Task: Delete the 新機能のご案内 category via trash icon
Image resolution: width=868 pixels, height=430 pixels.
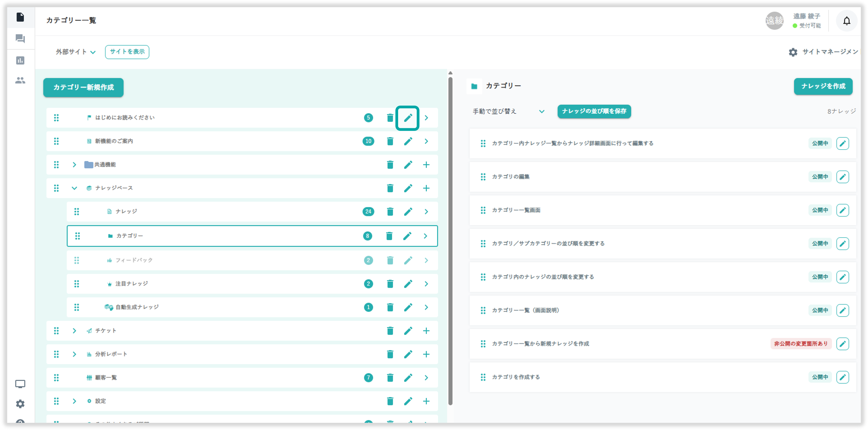Action: click(390, 141)
